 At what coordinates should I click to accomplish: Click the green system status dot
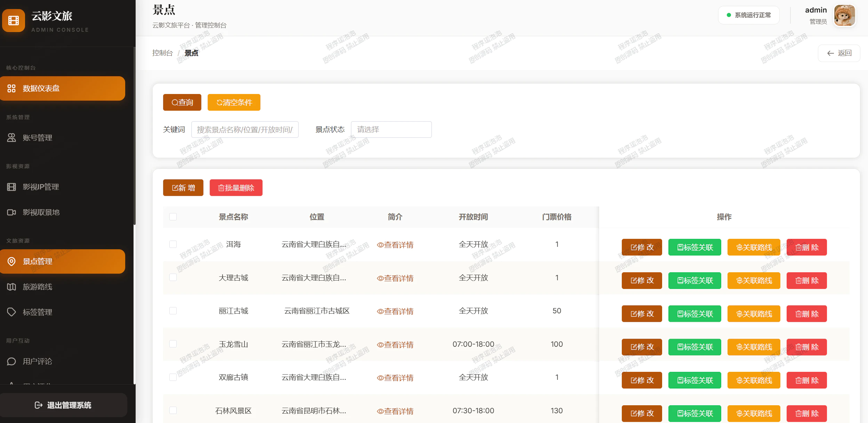coord(729,15)
